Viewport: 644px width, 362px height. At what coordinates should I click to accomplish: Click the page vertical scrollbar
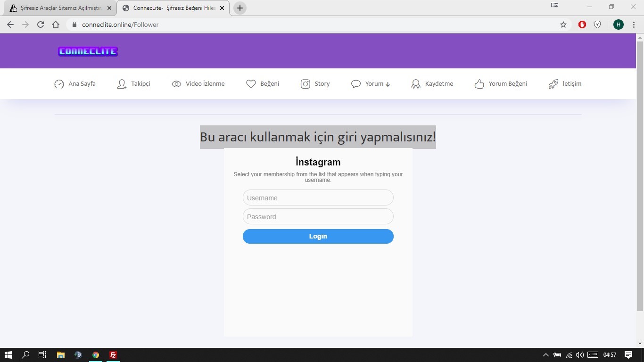(640, 176)
